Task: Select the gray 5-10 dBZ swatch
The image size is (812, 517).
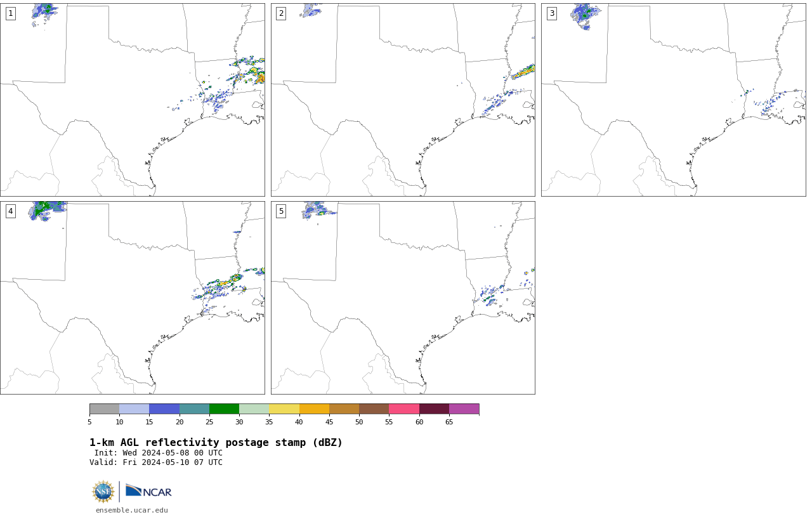Action: (x=104, y=409)
